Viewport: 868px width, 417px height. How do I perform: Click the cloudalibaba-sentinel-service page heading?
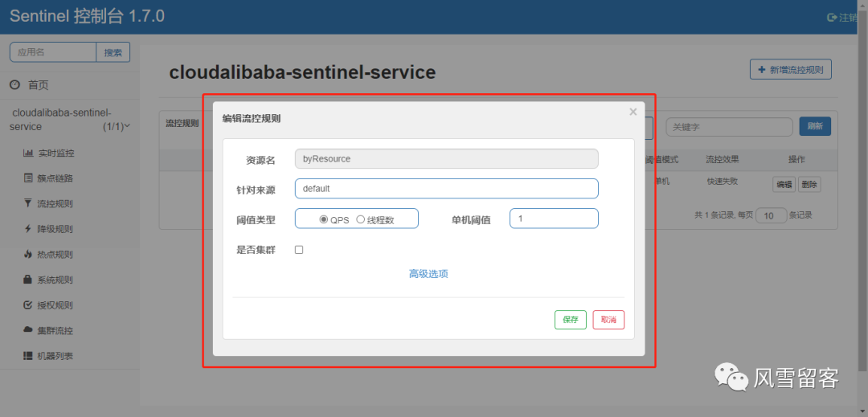pyautogui.click(x=302, y=72)
